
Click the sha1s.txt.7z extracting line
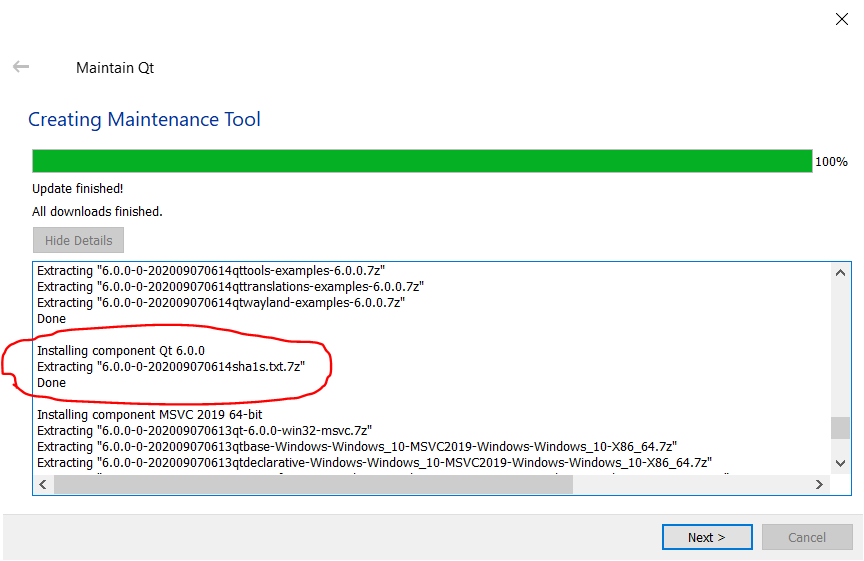click(x=171, y=366)
